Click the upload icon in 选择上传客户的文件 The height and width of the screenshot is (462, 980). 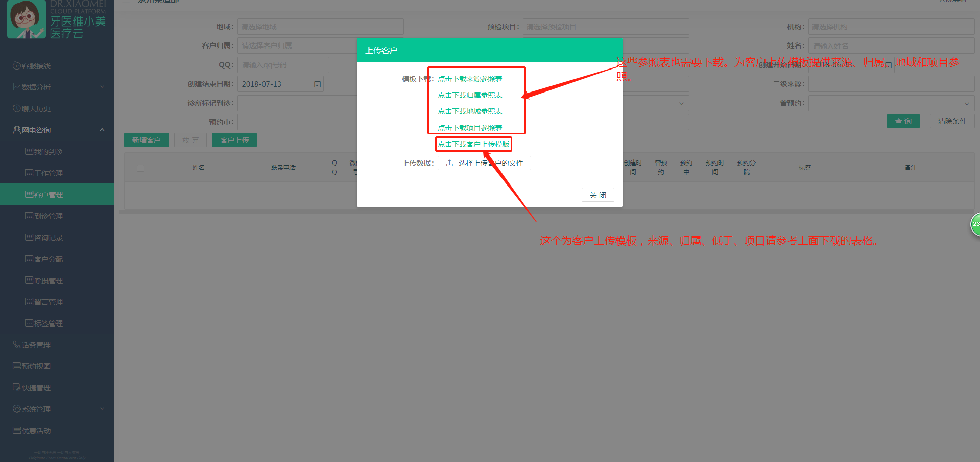(x=449, y=163)
